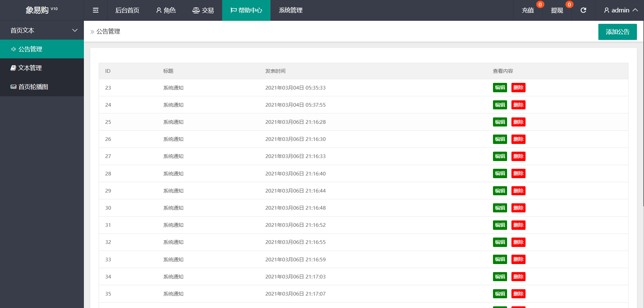Delete announcement ID 34
Viewport: 644px width, 308px height.
tap(518, 276)
